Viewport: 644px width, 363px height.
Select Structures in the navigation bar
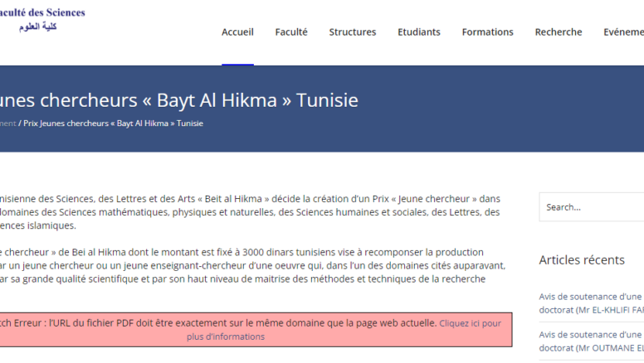click(x=353, y=32)
